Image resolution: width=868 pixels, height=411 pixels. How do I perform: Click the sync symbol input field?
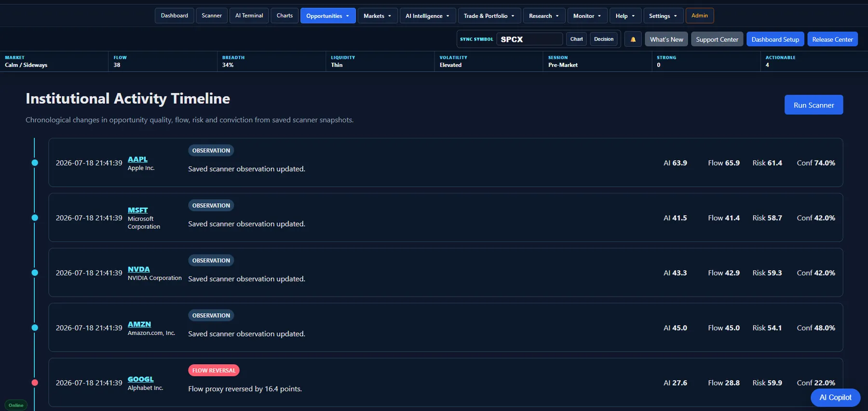coord(529,39)
